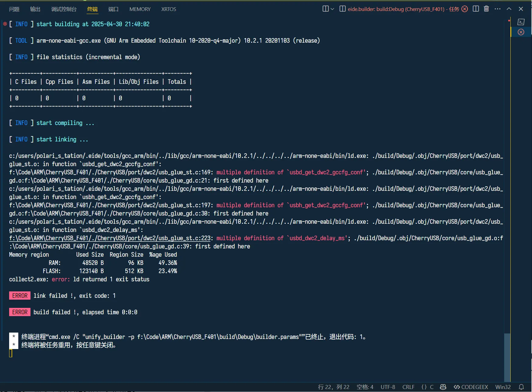Kill terminal using the trash icon
The width and height of the screenshot is (532, 392).
(486, 9)
